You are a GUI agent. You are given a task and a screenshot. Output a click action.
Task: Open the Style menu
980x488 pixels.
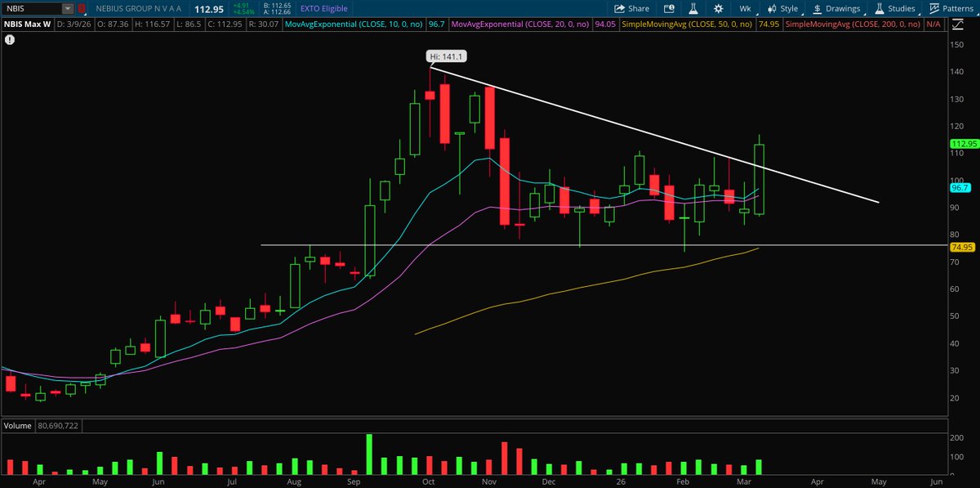pyautogui.click(x=782, y=9)
